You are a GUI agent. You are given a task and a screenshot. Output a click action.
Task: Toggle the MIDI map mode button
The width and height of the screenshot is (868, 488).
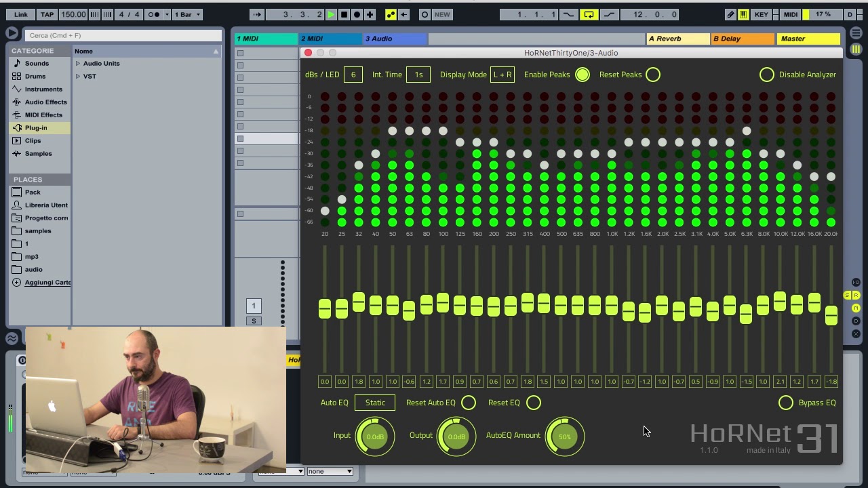click(791, 14)
